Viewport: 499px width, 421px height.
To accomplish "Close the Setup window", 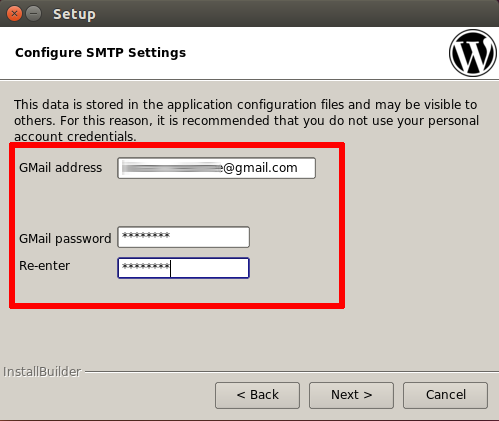I will coord(14,14).
